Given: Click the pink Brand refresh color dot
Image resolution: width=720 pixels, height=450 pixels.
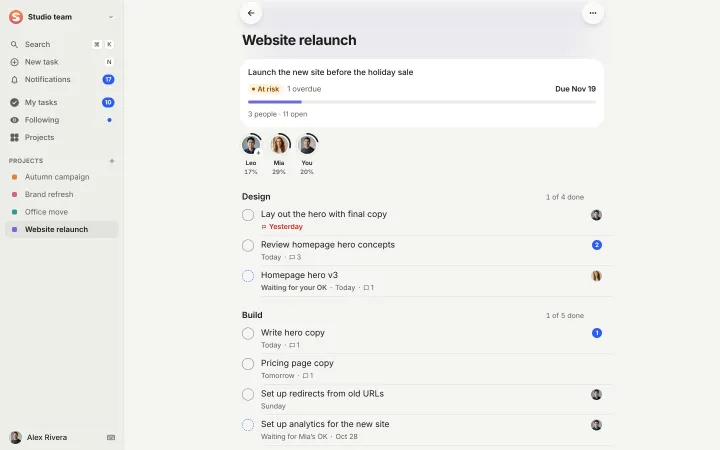Looking at the screenshot, I should coord(14,194).
